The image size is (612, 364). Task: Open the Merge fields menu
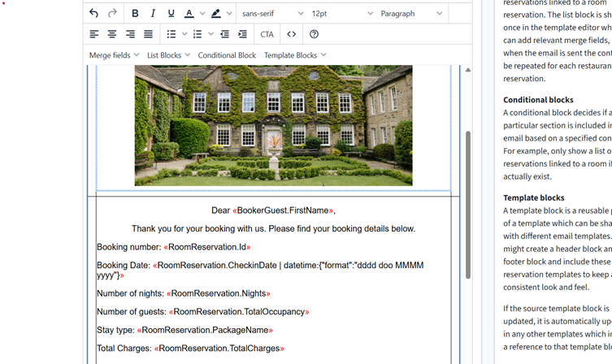114,55
